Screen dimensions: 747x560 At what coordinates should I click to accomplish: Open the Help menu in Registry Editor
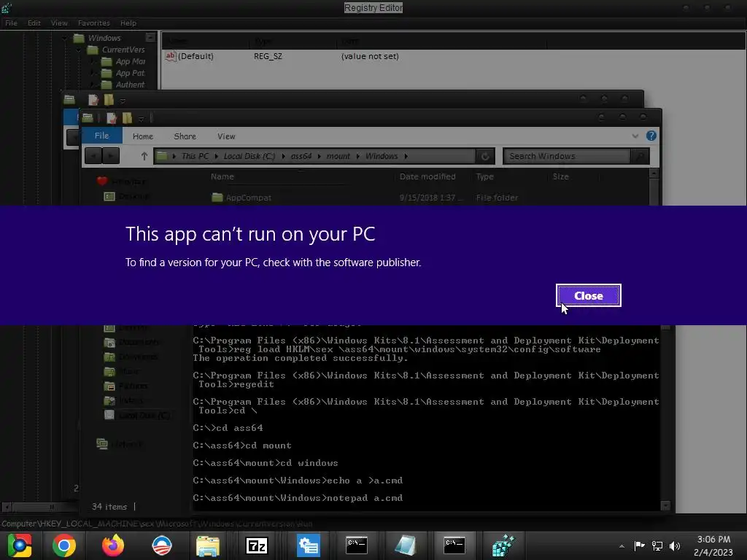[128, 23]
